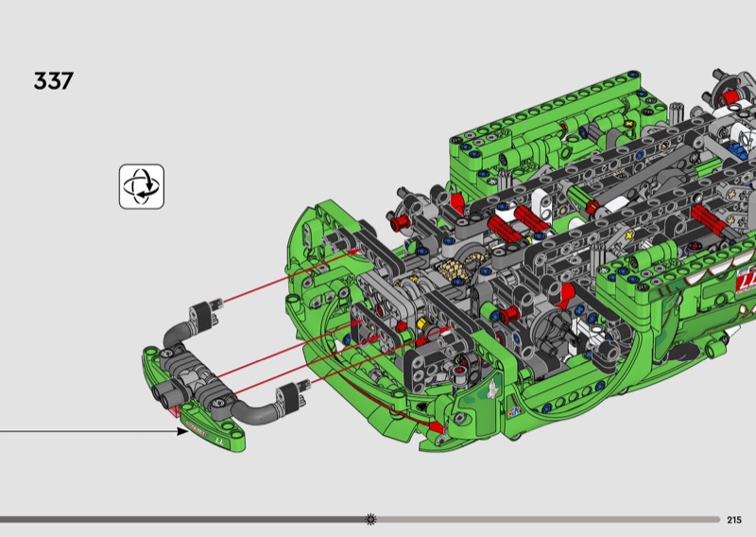Viewport: 756px width, 537px height.
Task: Click the red arrow tip at lower bumper
Action: tap(437, 429)
